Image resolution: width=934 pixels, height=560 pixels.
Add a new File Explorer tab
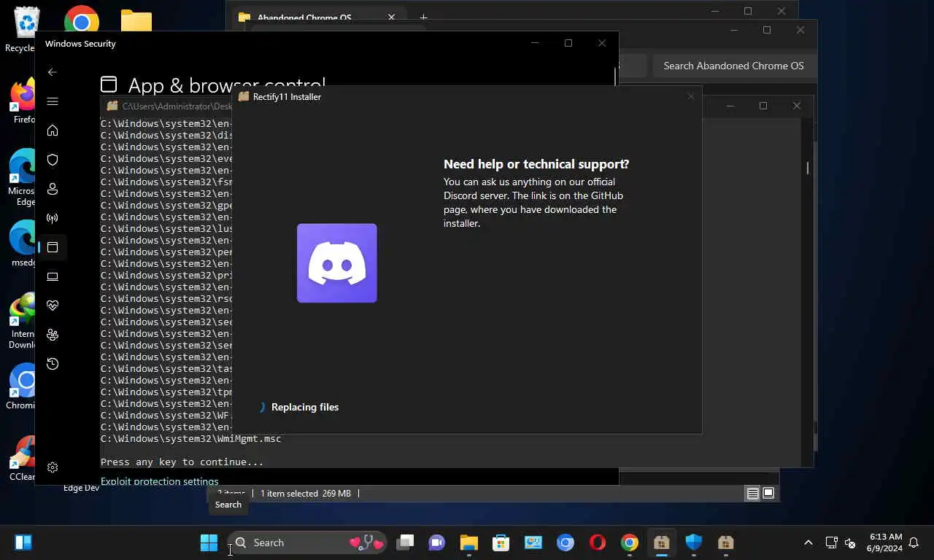tap(423, 17)
